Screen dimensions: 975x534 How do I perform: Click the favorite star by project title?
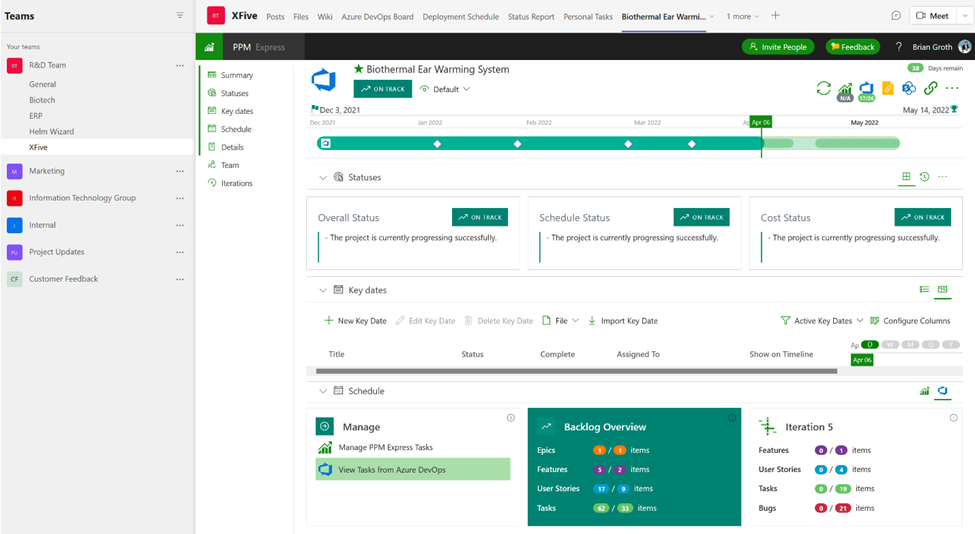(x=358, y=69)
